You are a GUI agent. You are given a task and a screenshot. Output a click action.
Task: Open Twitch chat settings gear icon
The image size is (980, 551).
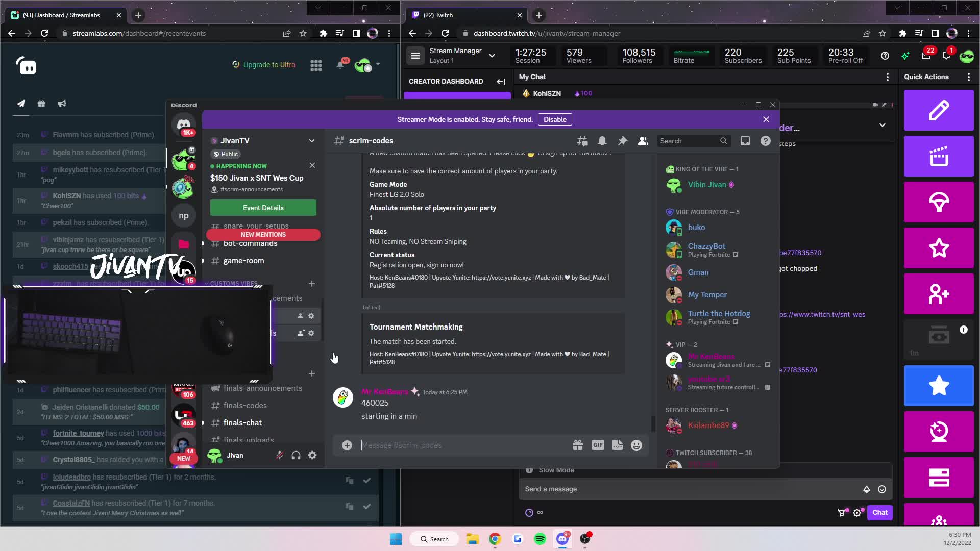coord(857,513)
